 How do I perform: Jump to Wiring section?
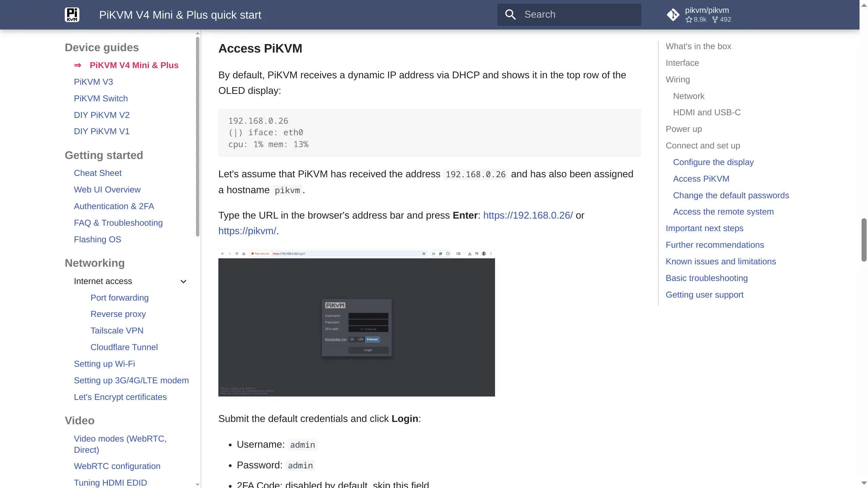(x=677, y=80)
